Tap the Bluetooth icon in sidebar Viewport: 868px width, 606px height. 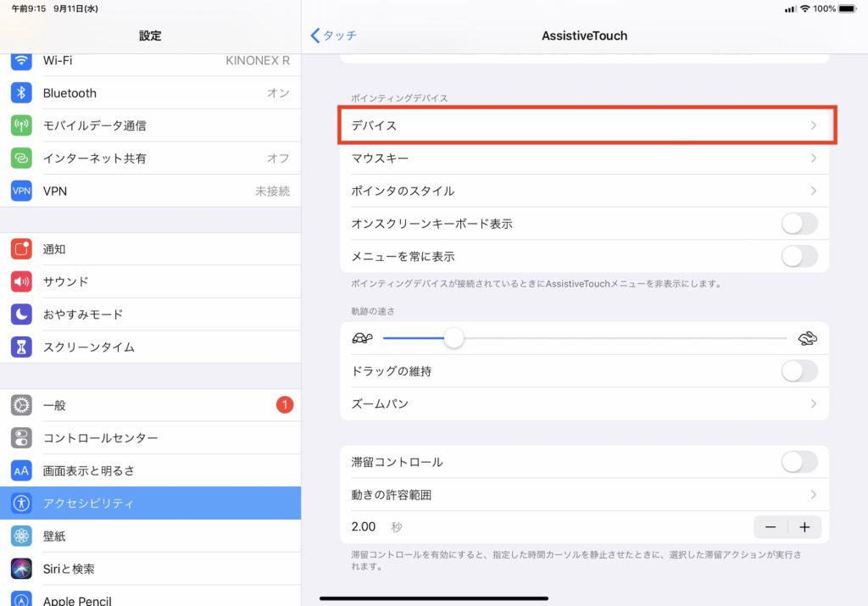coord(21,93)
